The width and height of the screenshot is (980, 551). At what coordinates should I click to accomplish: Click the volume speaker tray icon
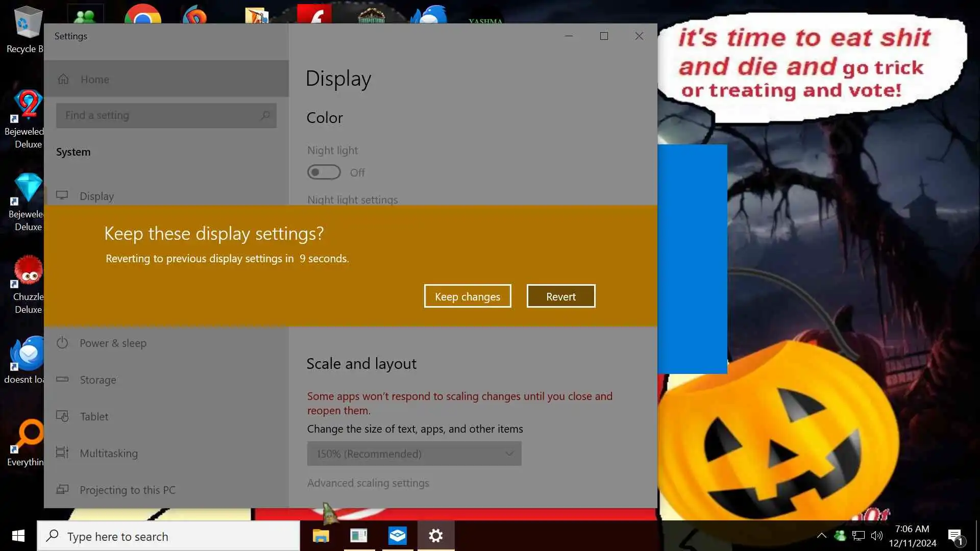pos(876,536)
